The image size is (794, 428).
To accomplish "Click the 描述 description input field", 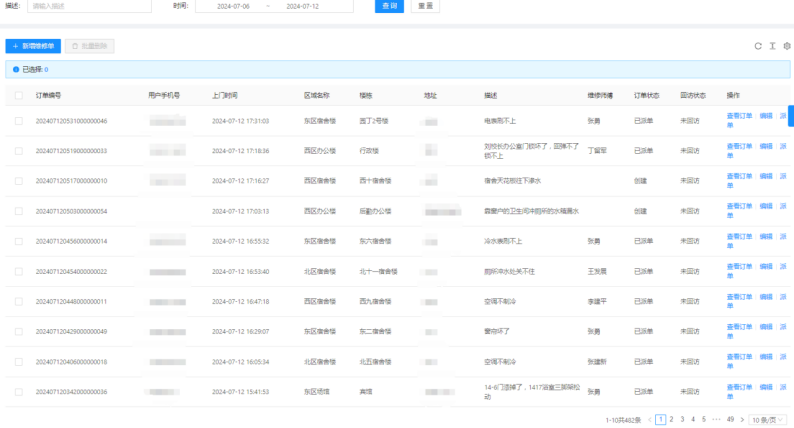I will 88,6.
